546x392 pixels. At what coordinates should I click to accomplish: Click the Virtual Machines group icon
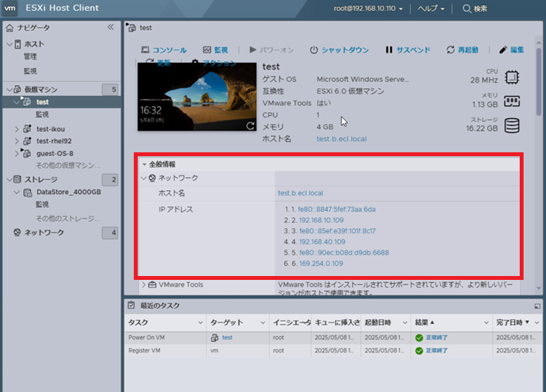coord(17,90)
